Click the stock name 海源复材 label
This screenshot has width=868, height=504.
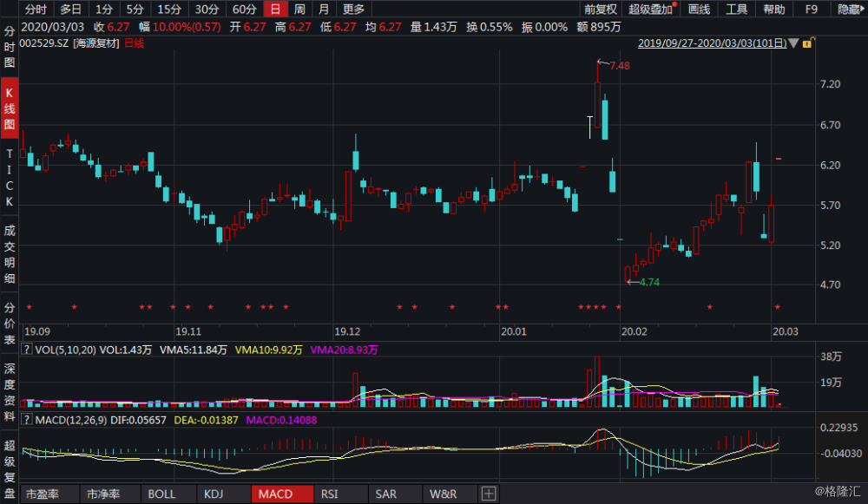(96, 43)
